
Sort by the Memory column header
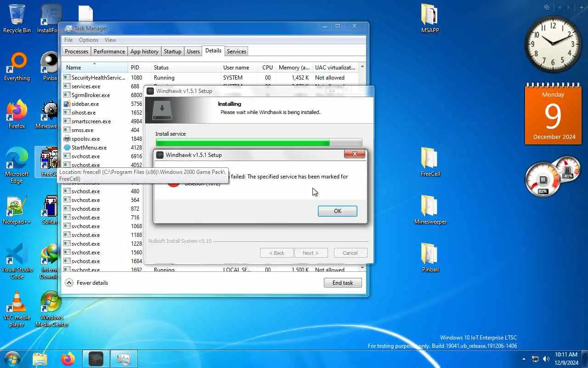pos(294,67)
